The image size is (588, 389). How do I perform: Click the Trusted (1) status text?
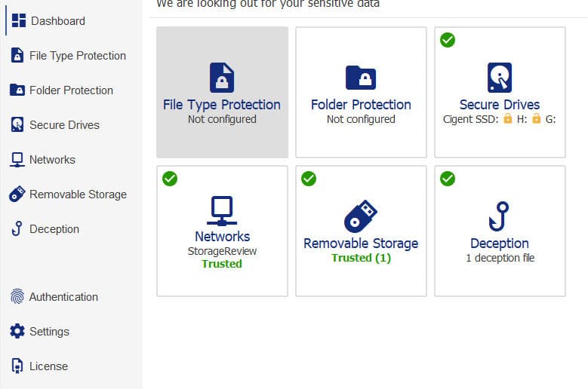point(361,258)
